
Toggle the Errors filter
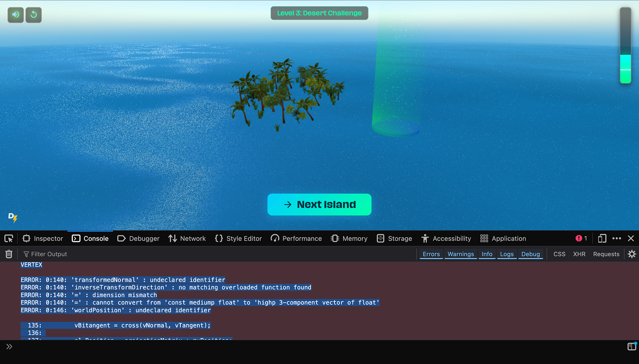click(x=431, y=254)
